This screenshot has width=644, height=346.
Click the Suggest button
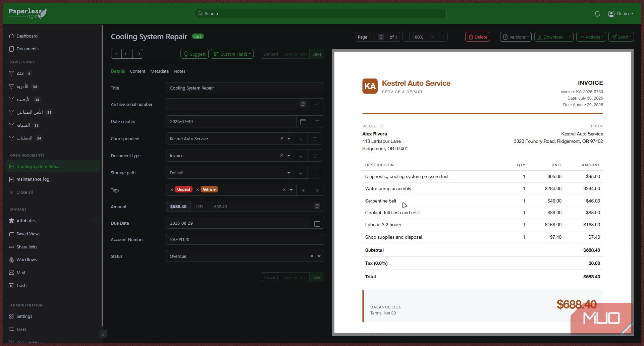tap(195, 54)
